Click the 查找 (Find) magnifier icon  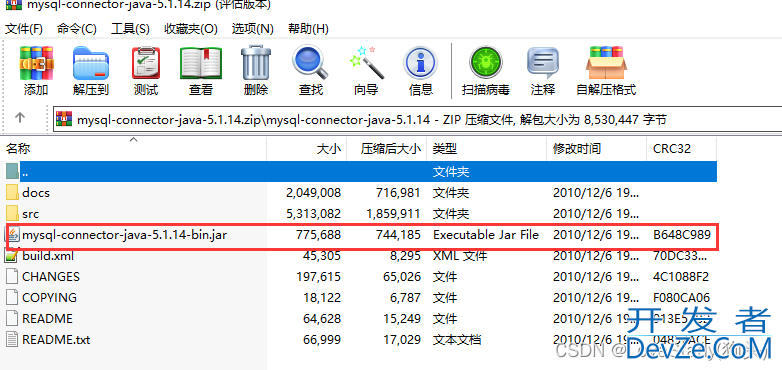[x=310, y=63]
